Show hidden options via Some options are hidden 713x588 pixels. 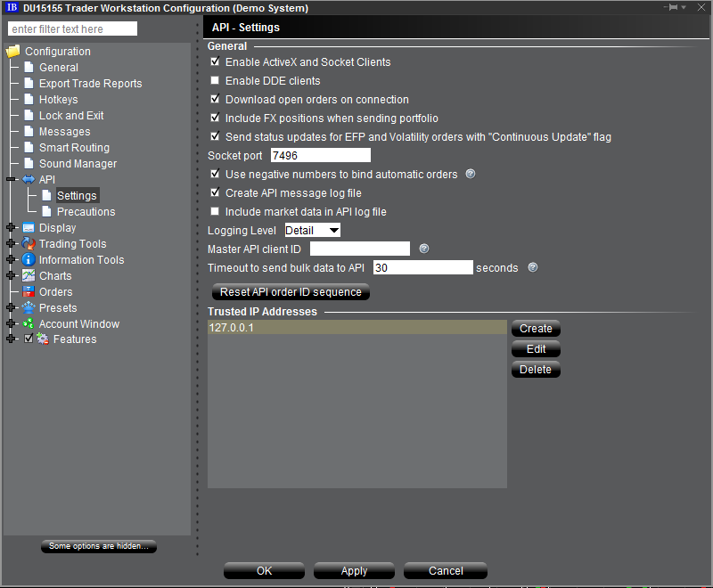click(99, 546)
